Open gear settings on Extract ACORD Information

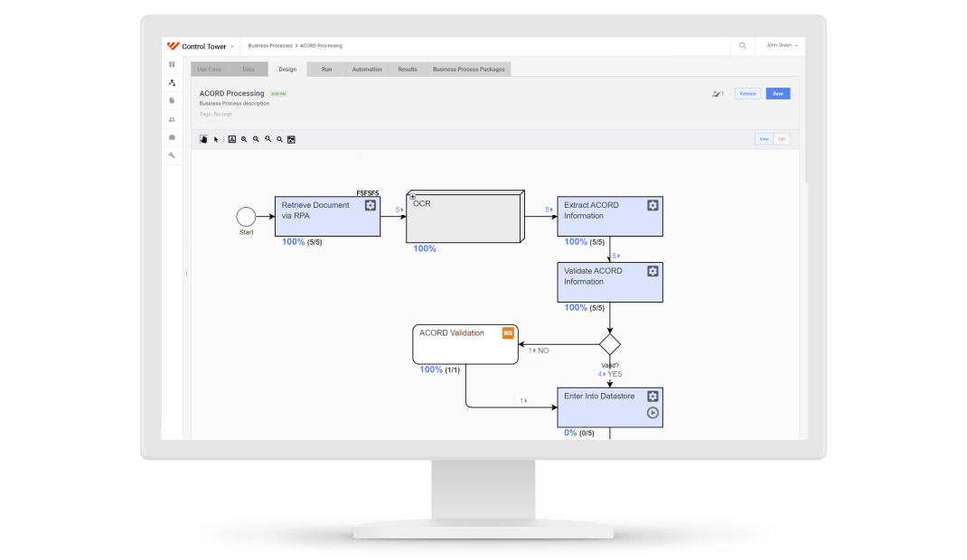click(x=652, y=205)
